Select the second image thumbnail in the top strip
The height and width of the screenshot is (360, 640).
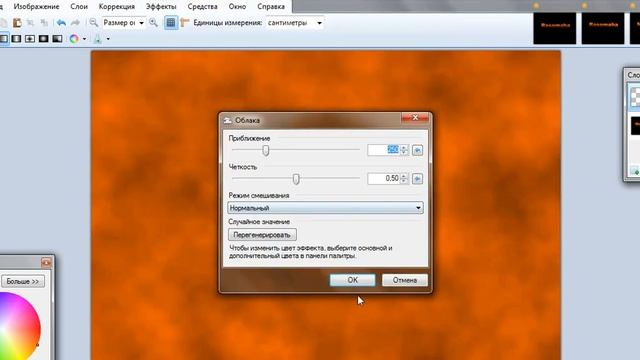603,28
